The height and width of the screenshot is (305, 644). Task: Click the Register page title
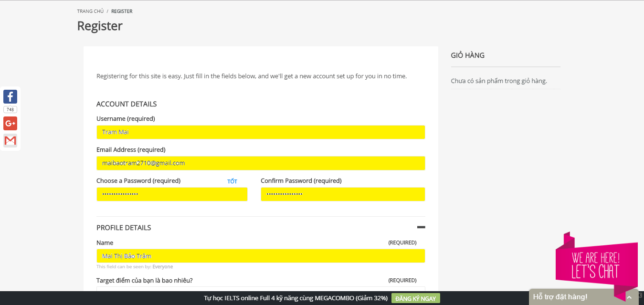click(x=100, y=26)
